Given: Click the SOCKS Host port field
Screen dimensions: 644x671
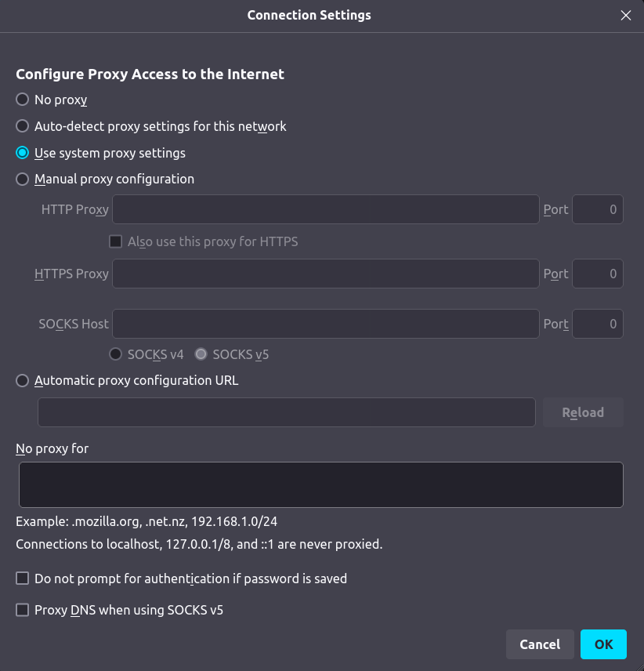Looking at the screenshot, I should click(x=598, y=324).
